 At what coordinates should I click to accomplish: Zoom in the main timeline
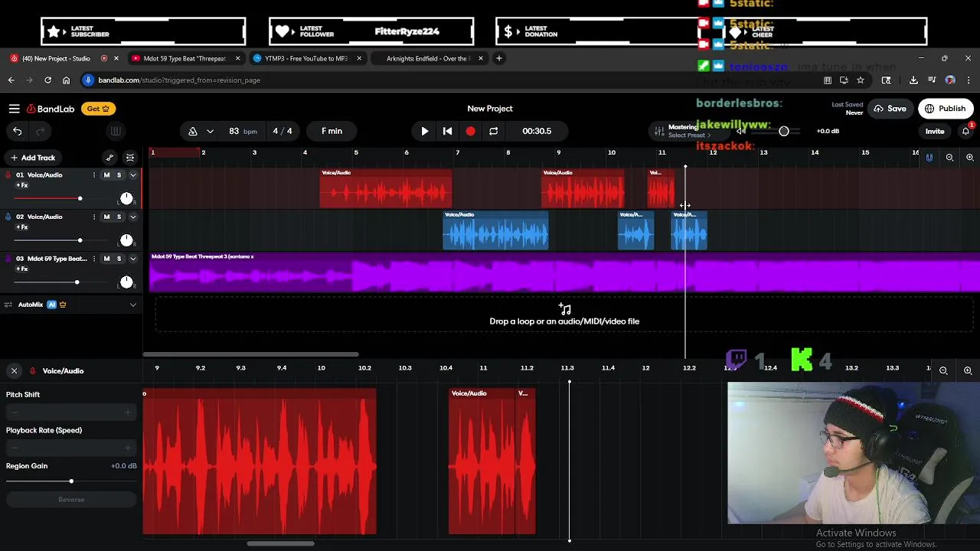tap(969, 158)
